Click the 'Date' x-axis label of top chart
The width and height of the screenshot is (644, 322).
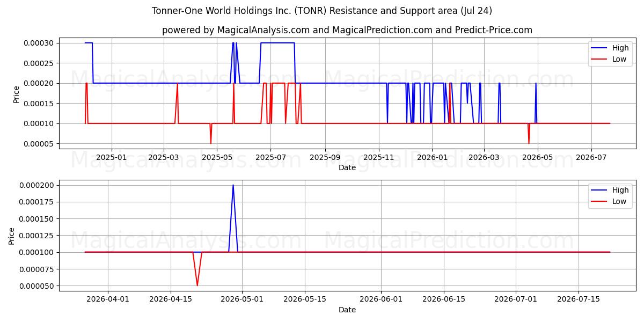tap(347, 167)
